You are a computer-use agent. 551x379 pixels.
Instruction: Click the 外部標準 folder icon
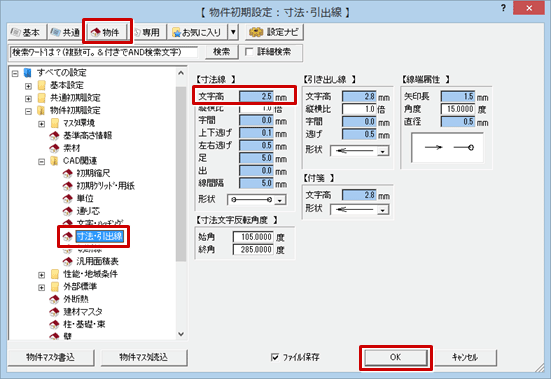[54, 287]
